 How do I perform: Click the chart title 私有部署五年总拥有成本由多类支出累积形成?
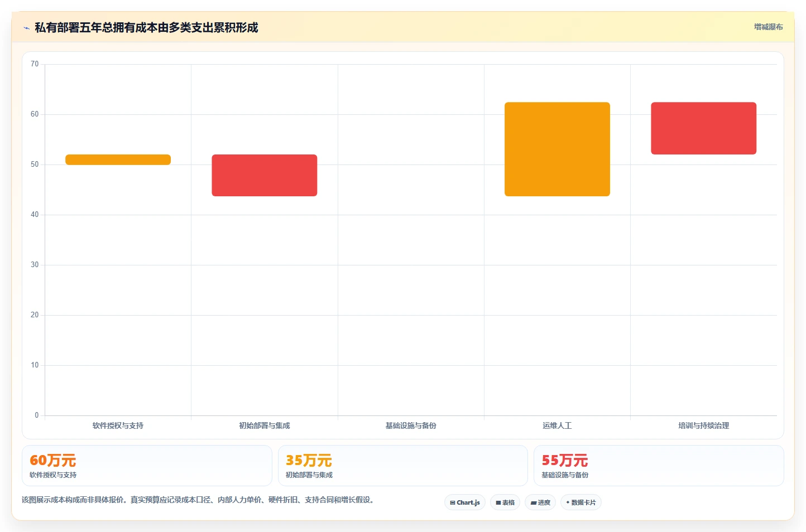tap(146, 28)
